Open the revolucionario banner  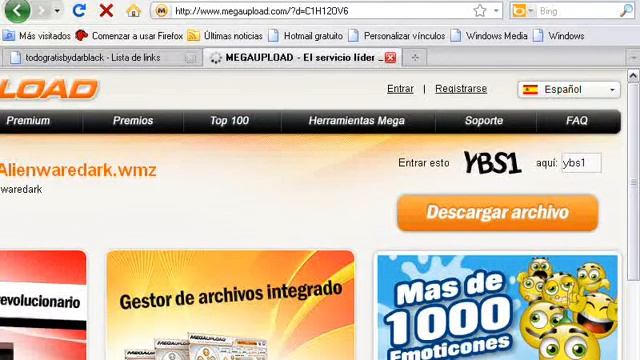43,305
